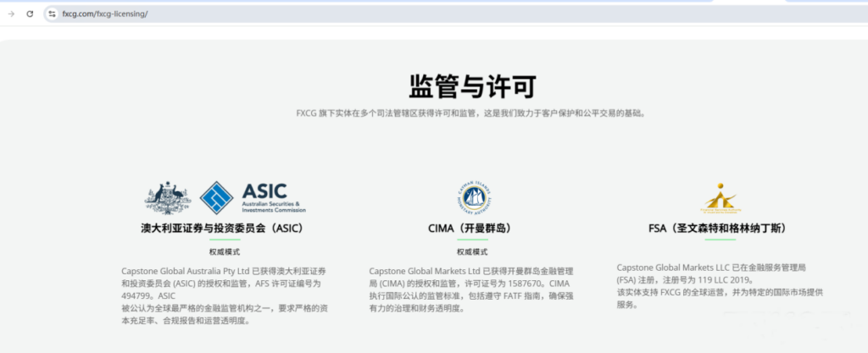Select the CIMA（开曼群岛）heading
This screenshot has height=353, width=868.
472,229
